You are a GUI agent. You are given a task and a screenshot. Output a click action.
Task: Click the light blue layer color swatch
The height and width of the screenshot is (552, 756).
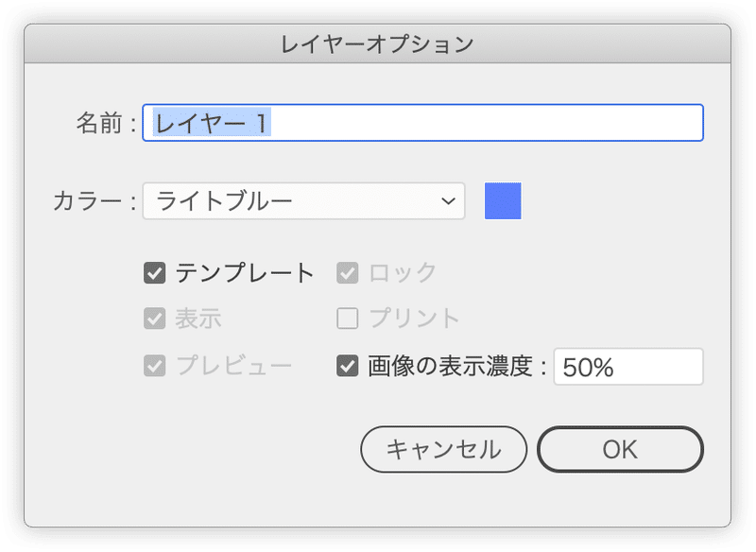coord(503,200)
